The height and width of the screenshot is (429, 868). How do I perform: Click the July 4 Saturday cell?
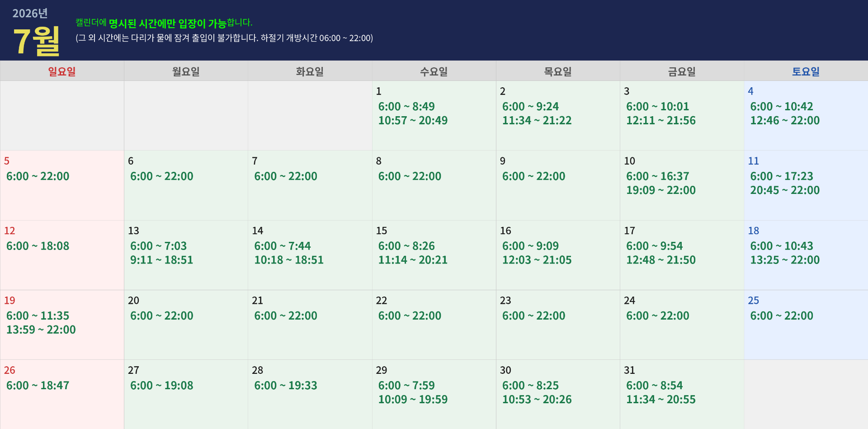point(806,115)
